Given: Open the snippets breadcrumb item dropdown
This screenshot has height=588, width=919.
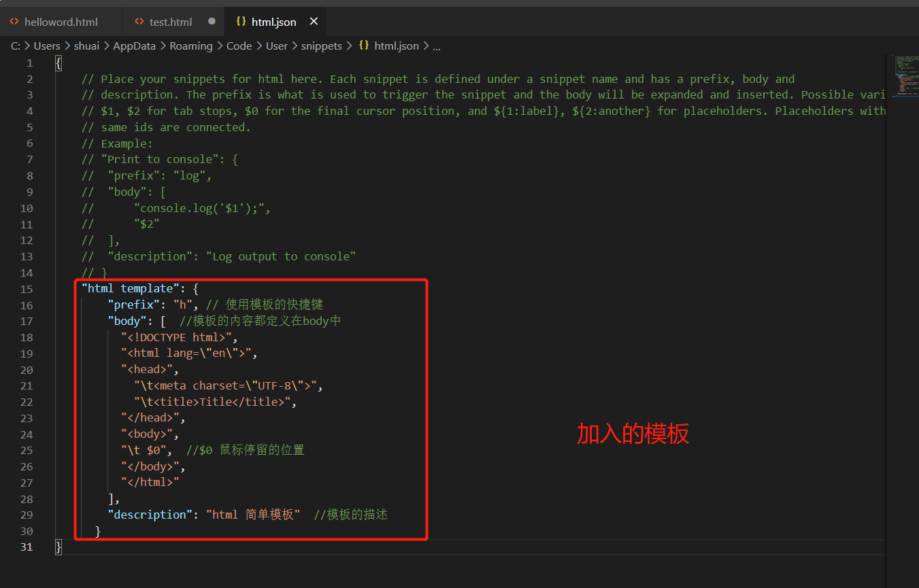Looking at the screenshot, I should 322,46.
